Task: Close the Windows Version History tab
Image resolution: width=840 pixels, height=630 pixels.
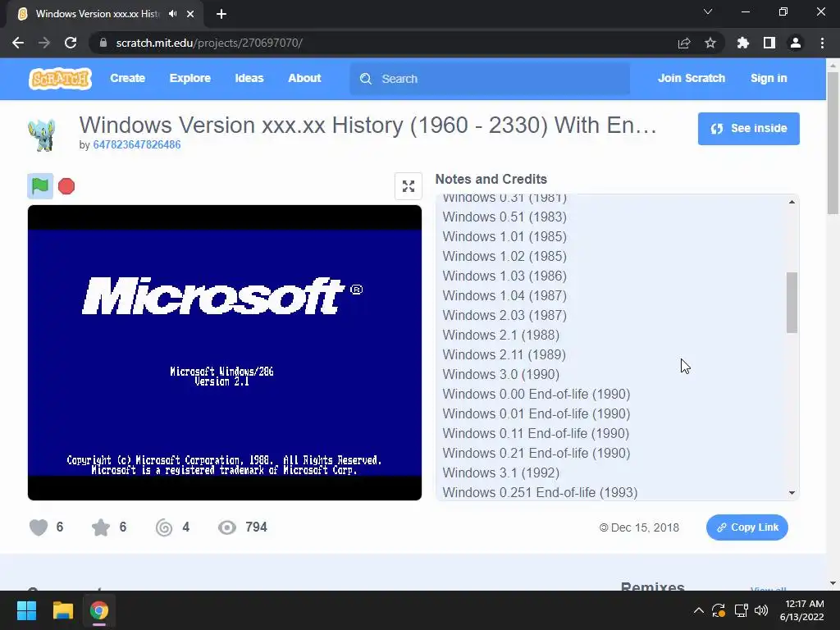Action: 190,14
